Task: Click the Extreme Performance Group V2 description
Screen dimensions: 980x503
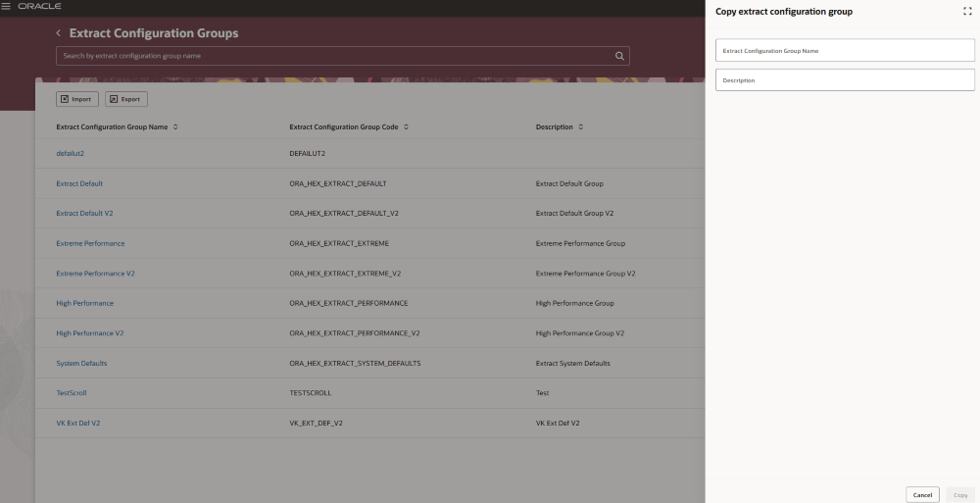Action: coord(585,274)
